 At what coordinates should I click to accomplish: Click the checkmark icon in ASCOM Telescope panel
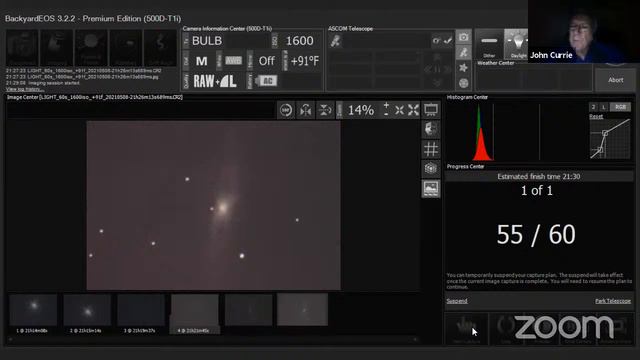pos(448,40)
